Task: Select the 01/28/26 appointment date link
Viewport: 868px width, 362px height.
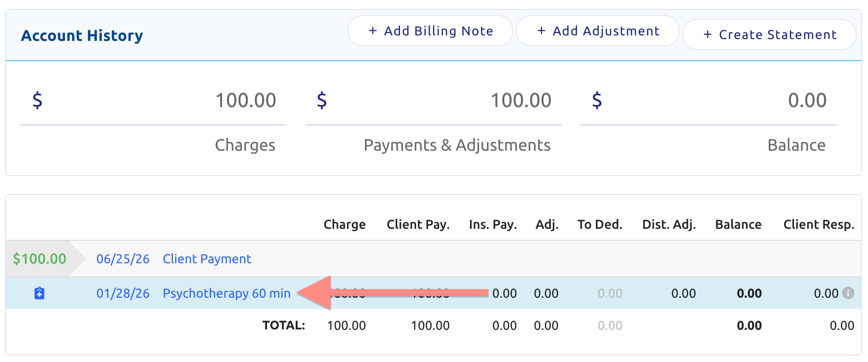Action: 123,293
